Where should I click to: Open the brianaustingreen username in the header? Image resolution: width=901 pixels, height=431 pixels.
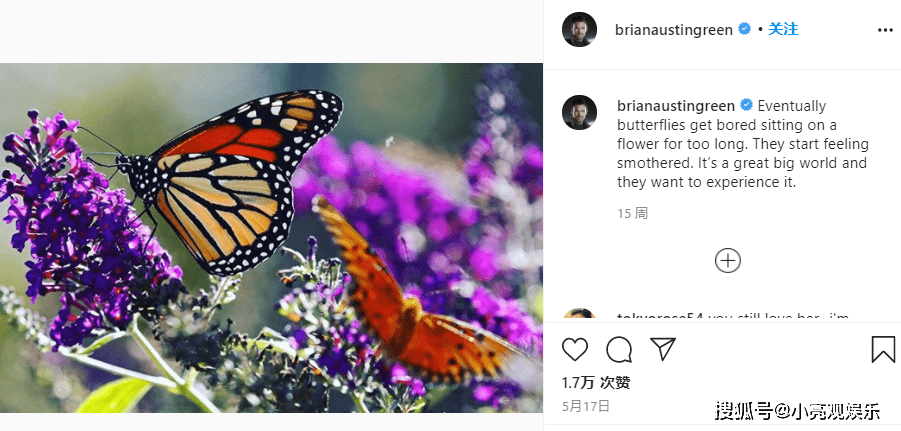tap(673, 30)
